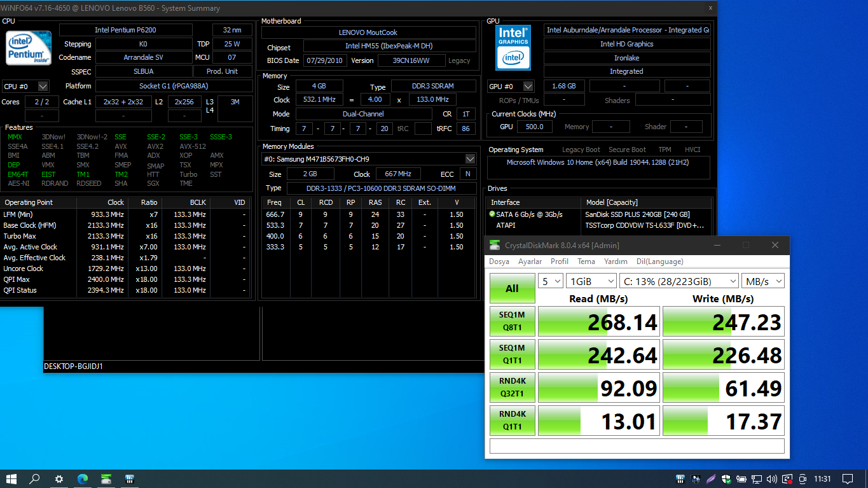
Task: Click the Intel Graphics logo
Action: (513, 47)
